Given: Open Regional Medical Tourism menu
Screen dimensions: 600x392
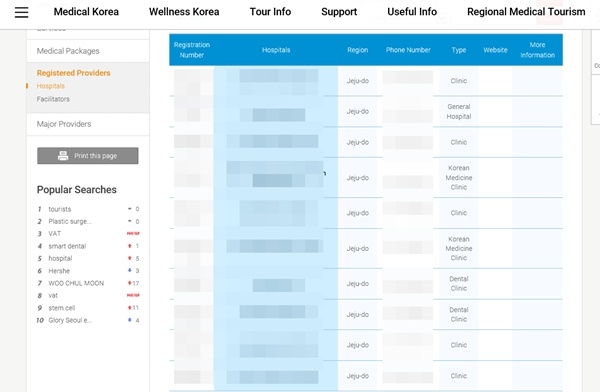Looking at the screenshot, I should [526, 12].
